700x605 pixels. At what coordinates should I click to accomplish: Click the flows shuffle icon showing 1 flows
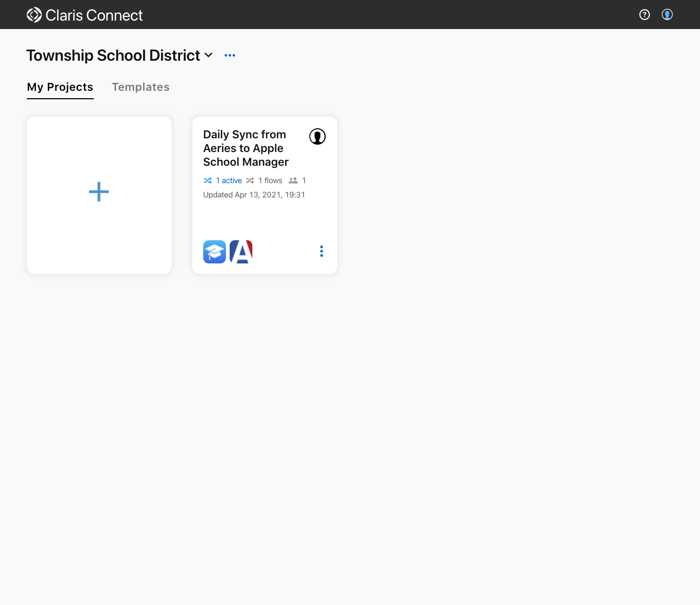point(251,180)
